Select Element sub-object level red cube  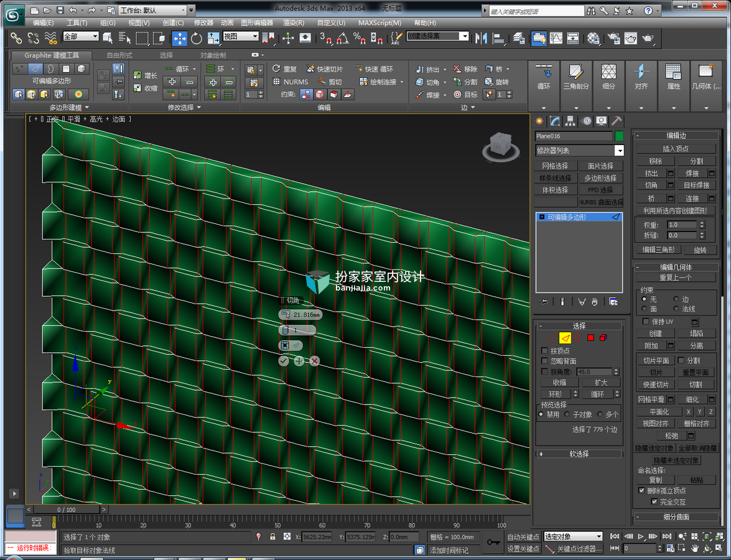click(x=603, y=338)
